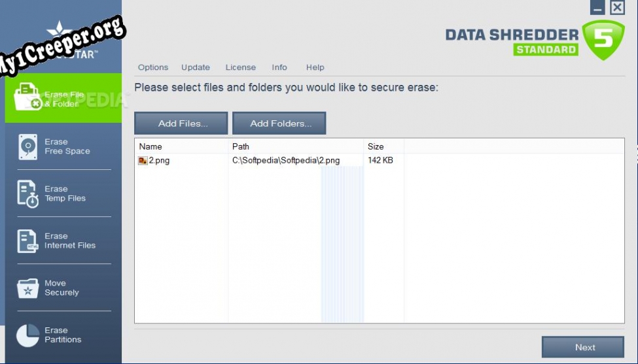Open the Info menu

279,67
